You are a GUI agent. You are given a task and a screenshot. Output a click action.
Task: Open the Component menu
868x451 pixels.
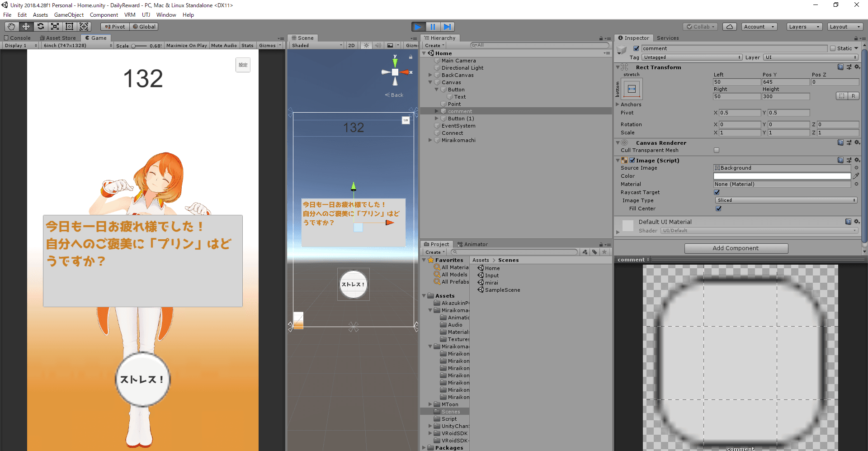(x=104, y=15)
